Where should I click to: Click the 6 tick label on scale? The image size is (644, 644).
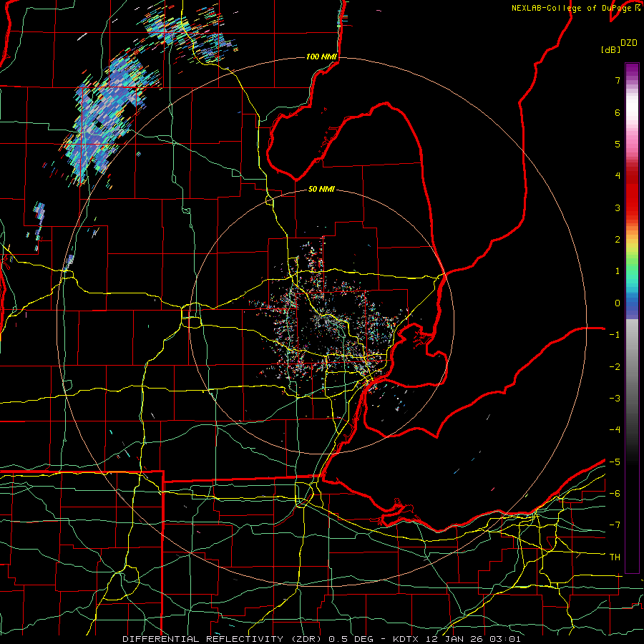click(618, 112)
